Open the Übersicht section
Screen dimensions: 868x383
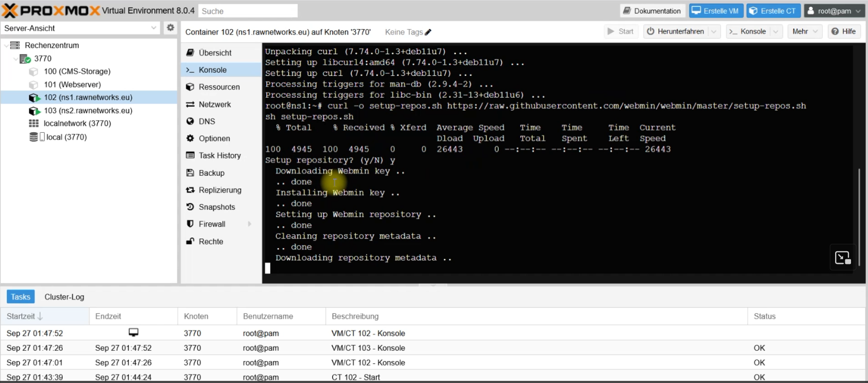[221, 53]
